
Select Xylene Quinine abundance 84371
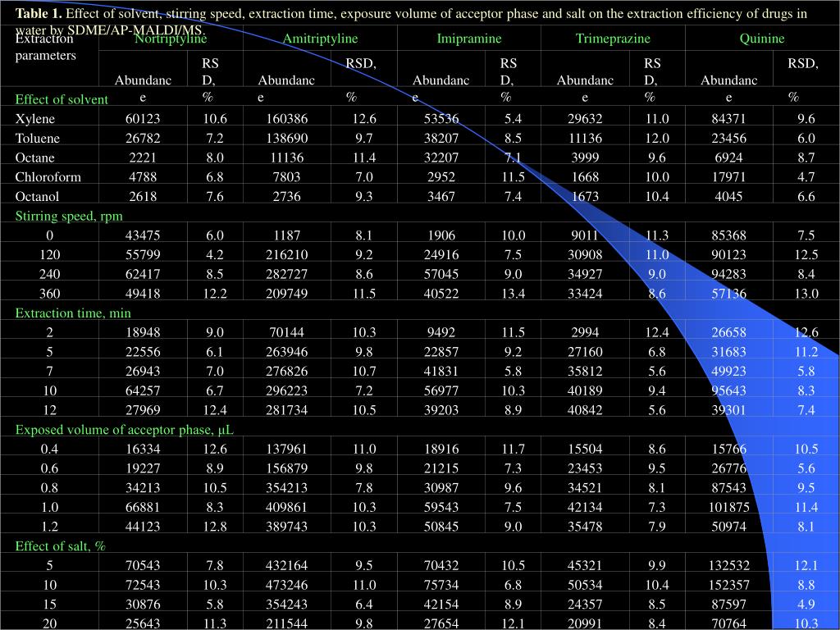(728, 119)
